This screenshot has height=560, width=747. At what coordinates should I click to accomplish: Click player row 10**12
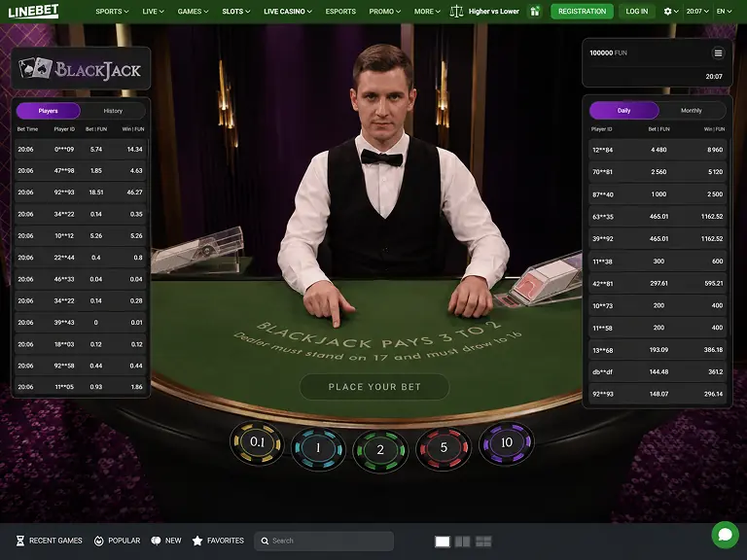click(x=80, y=235)
